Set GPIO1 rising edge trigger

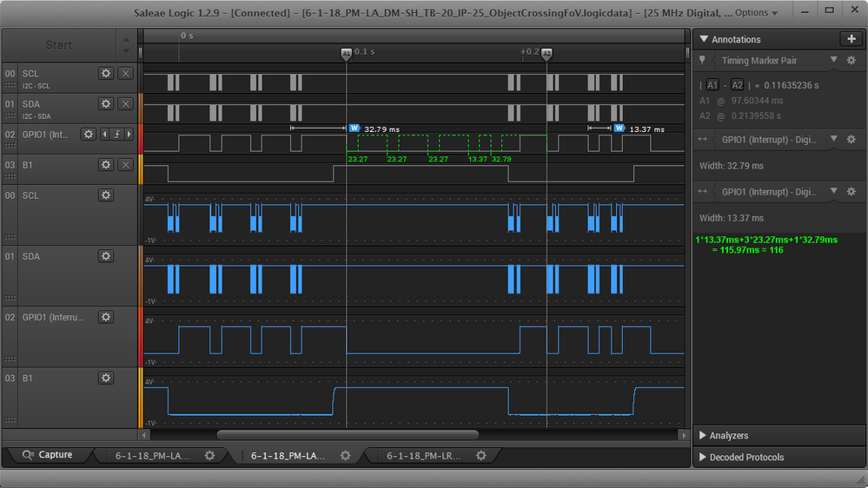click(116, 135)
